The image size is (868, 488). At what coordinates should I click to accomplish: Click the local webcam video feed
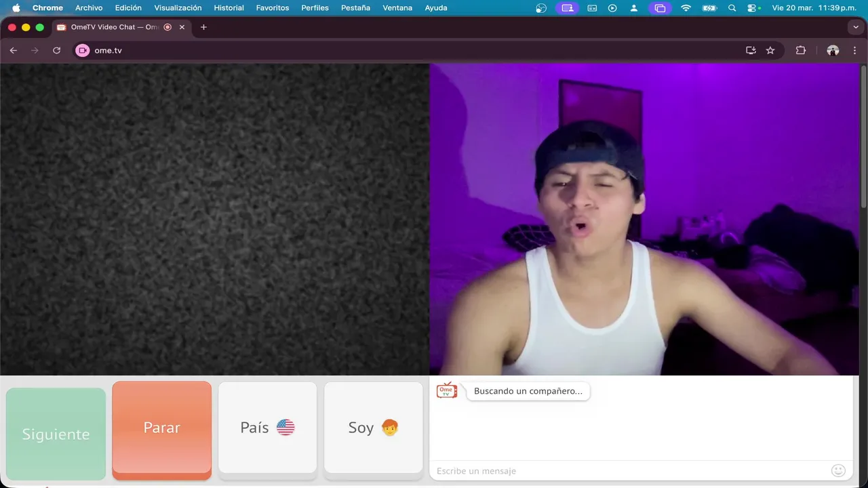(644, 219)
